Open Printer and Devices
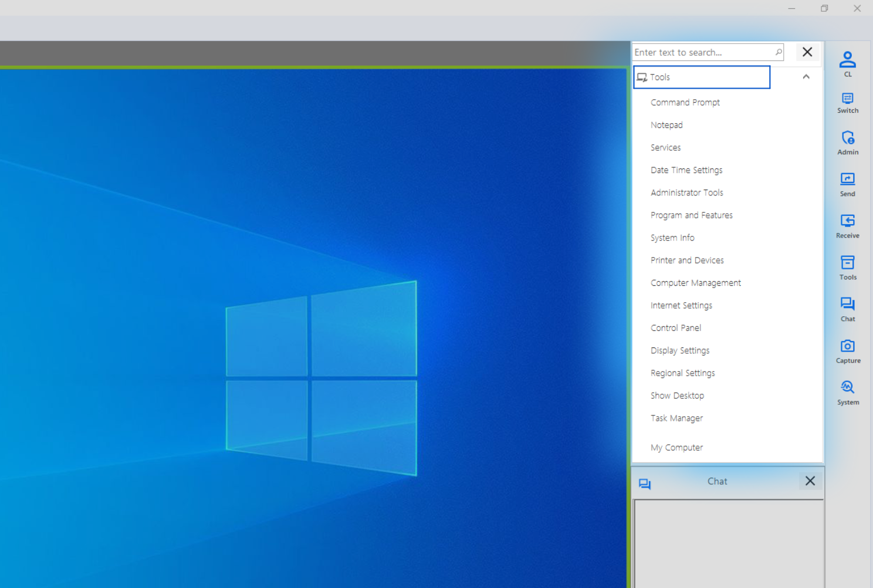Screen dimensions: 873x588 [x=687, y=260]
